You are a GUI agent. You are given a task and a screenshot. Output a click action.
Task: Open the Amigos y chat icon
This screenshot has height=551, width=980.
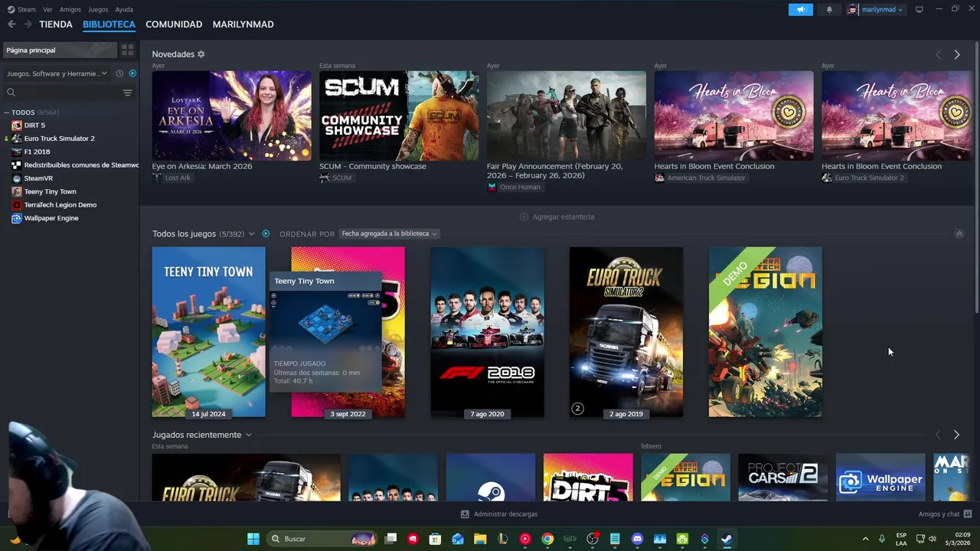pyautogui.click(x=968, y=514)
